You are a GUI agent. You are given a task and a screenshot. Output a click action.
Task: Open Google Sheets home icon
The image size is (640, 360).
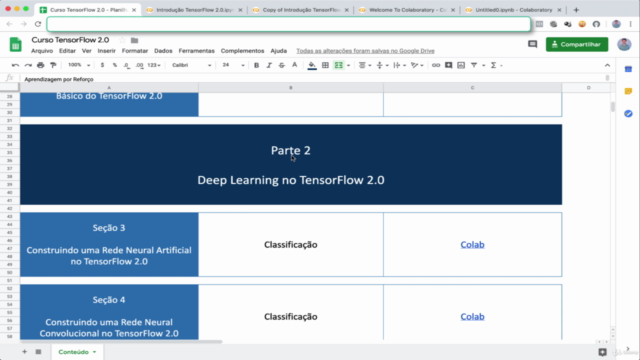pos(16,44)
